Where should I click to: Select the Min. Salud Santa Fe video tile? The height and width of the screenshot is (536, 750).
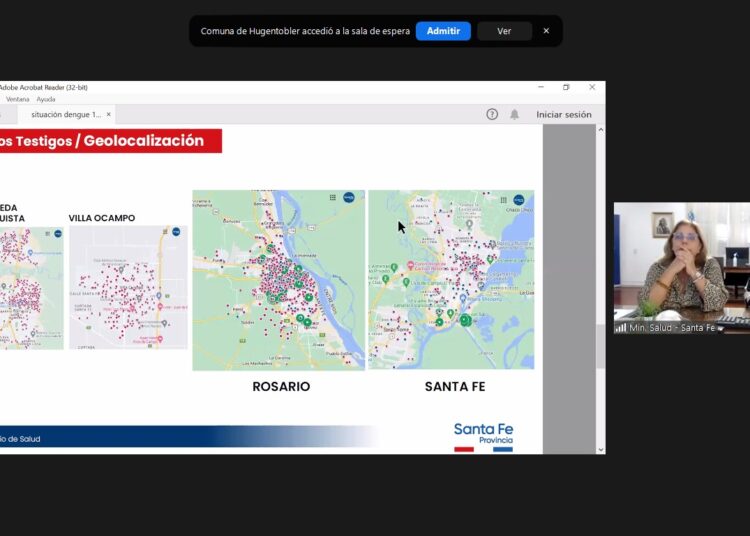(x=681, y=268)
